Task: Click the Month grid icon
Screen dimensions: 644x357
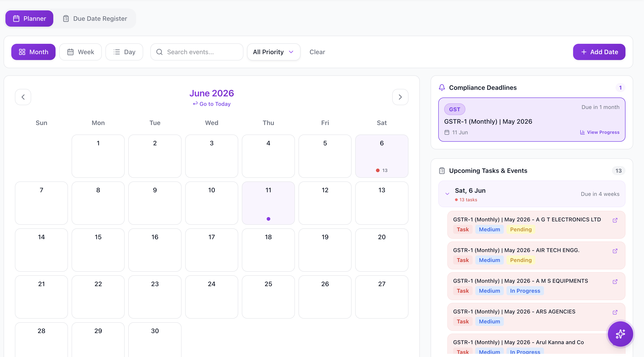Action: click(x=22, y=52)
